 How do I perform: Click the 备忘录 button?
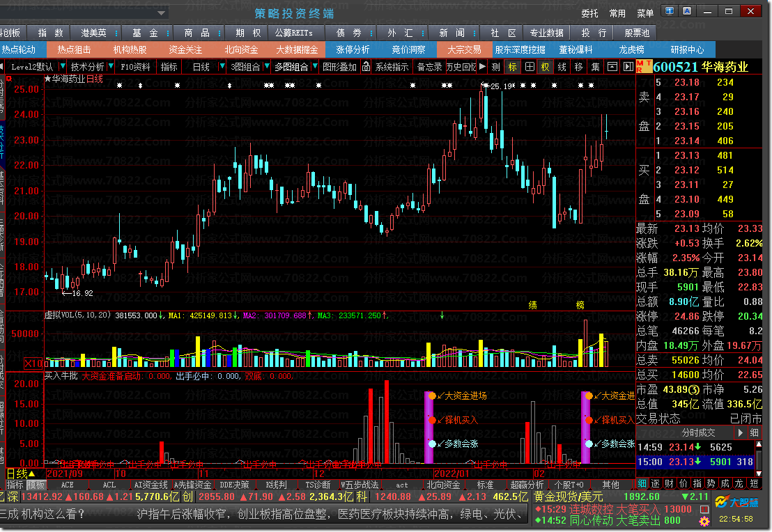[429, 67]
